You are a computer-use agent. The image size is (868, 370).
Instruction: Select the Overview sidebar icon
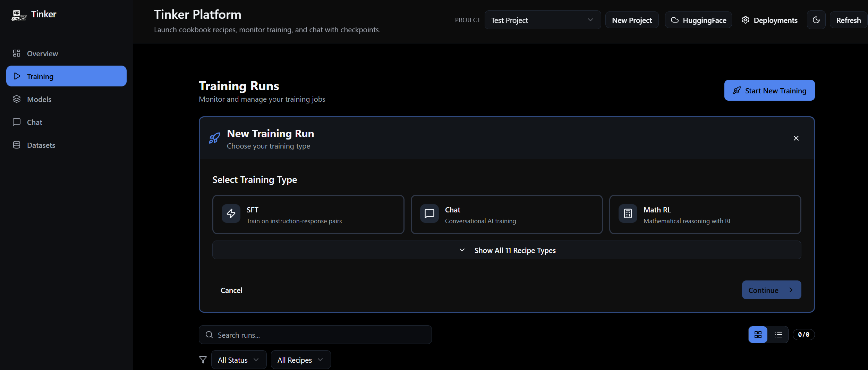[17, 53]
